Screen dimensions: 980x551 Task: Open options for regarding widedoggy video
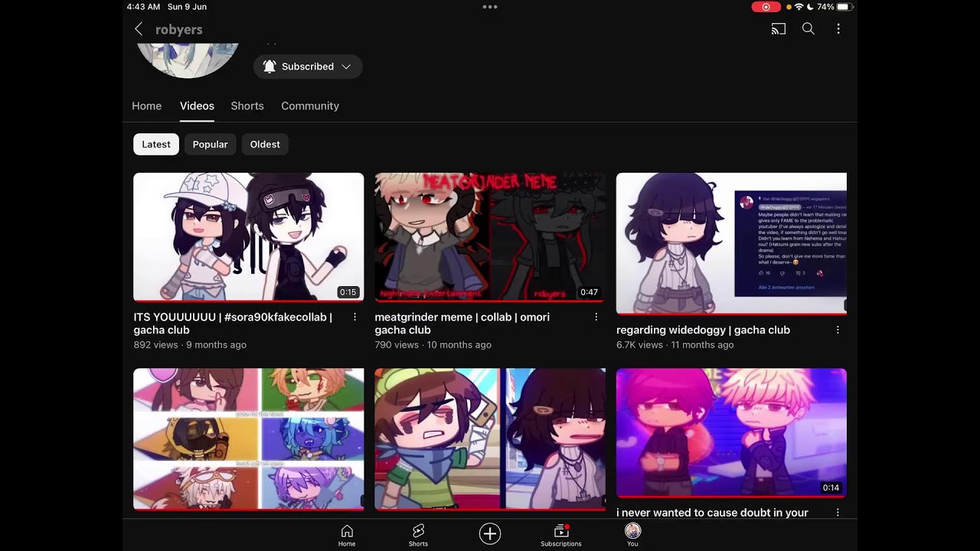tap(838, 330)
